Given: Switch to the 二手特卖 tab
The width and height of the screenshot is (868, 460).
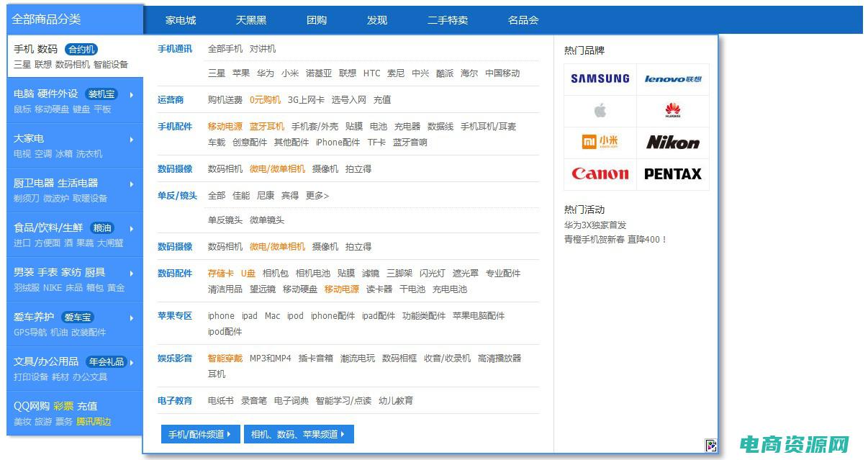Looking at the screenshot, I should coord(448,20).
